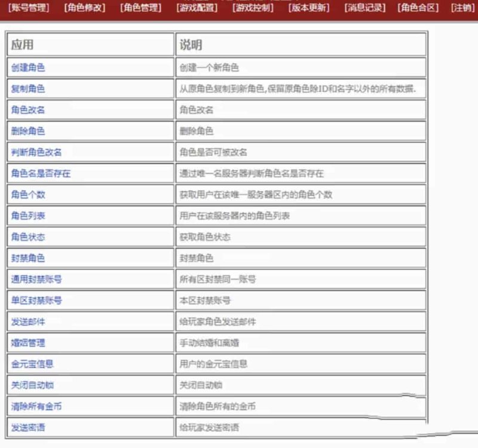Open the 角色修改 menu item

click(85, 8)
